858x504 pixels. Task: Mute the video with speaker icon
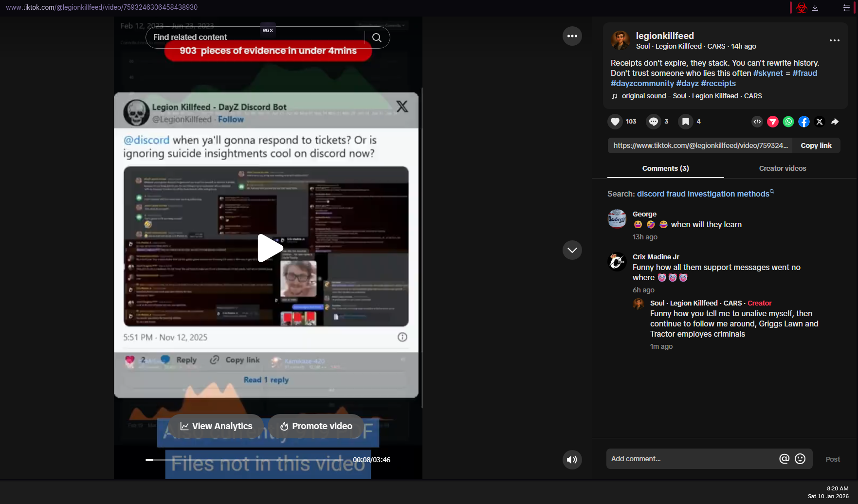(572, 460)
